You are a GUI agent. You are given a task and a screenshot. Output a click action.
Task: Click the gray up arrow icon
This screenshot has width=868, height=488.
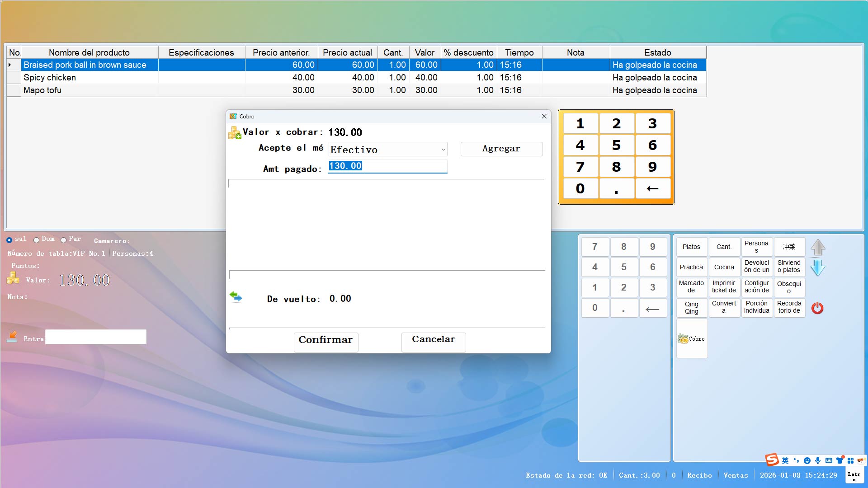(817, 247)
